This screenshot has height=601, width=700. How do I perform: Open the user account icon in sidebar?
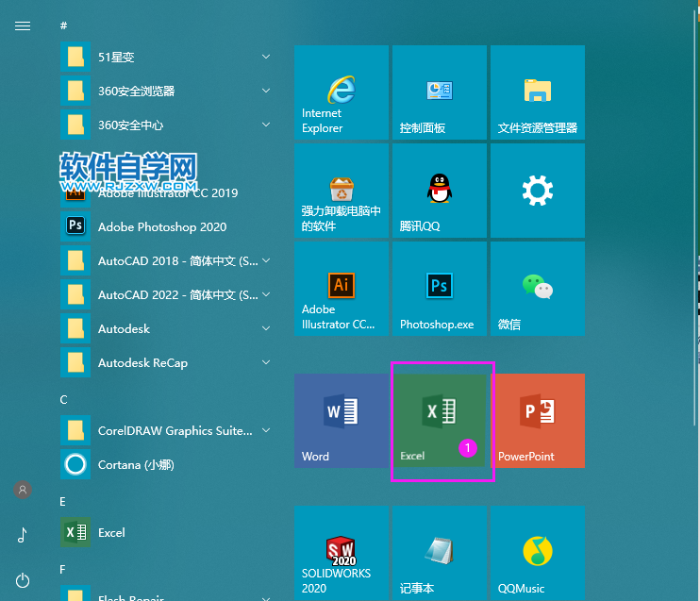[x=23, y=490]
